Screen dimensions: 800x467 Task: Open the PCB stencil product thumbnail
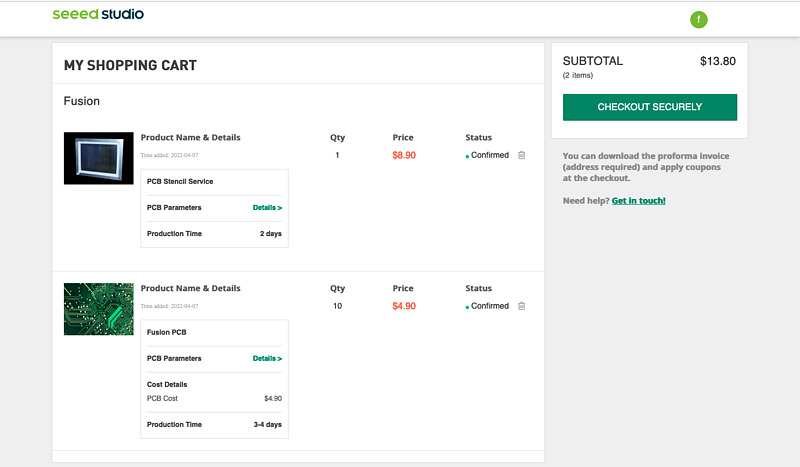tap(98, 158)
